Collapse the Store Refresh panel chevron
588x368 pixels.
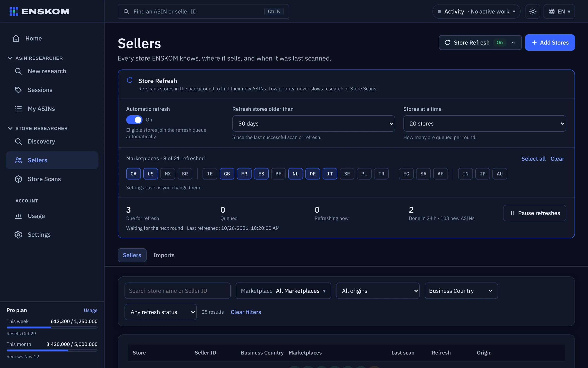click(513, 43)
